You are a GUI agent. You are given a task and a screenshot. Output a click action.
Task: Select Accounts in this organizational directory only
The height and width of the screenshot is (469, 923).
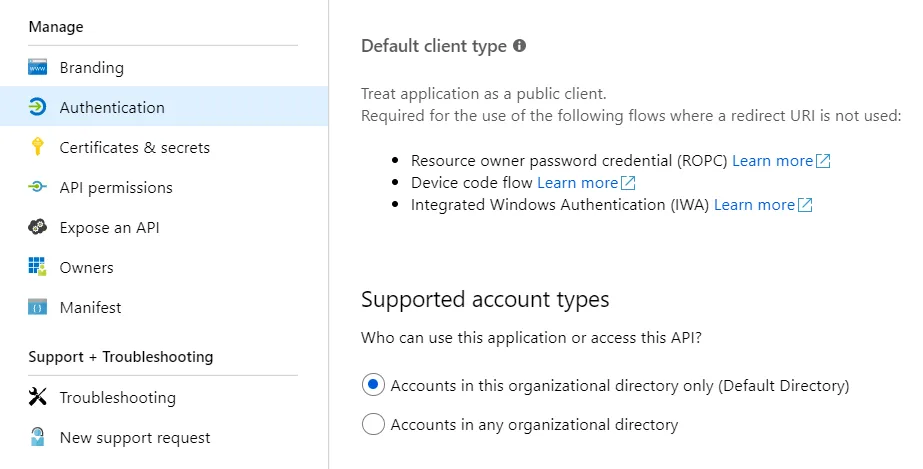(373, 385)
